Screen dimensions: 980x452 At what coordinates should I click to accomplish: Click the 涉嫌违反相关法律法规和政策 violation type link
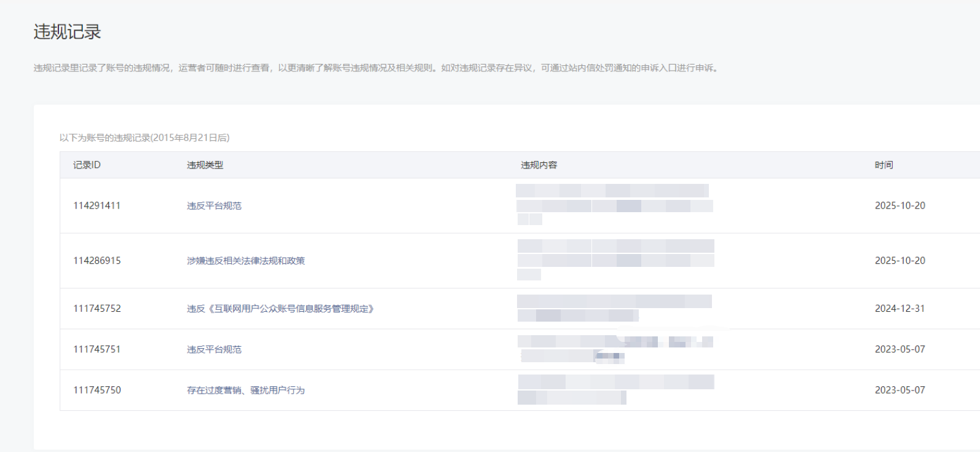(x=246, y=261)
